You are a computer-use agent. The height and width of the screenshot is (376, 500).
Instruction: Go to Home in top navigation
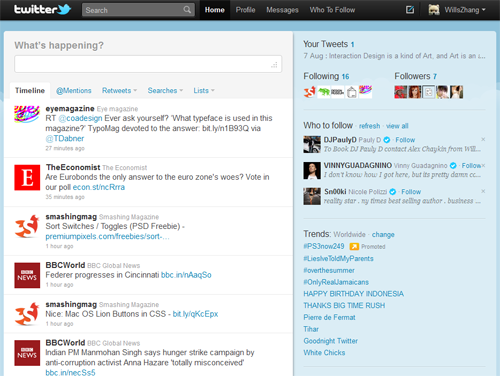(x=215, y=10)
